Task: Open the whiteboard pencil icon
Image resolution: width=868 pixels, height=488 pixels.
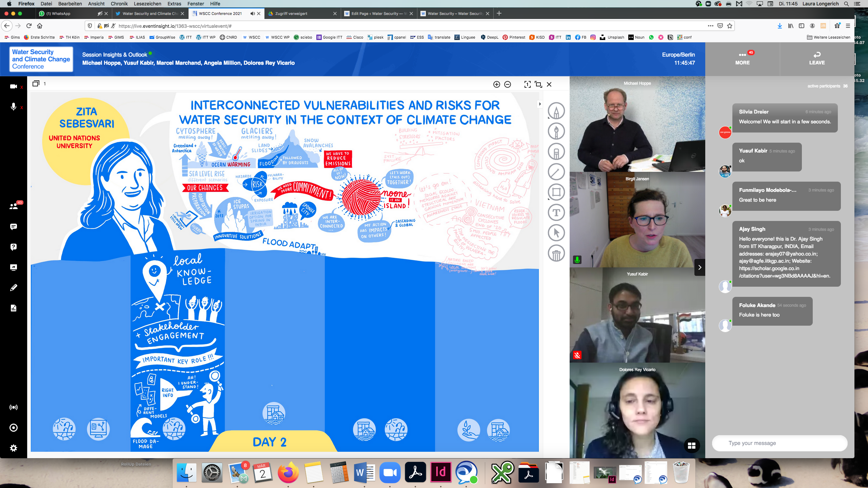Action: (x=14, y=287)
